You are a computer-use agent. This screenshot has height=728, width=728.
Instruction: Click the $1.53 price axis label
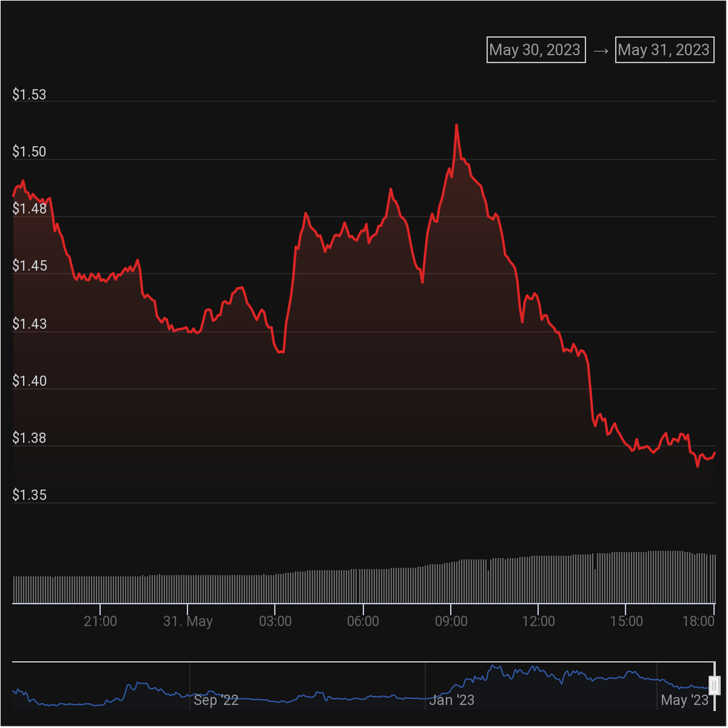[x=29, y=95]
